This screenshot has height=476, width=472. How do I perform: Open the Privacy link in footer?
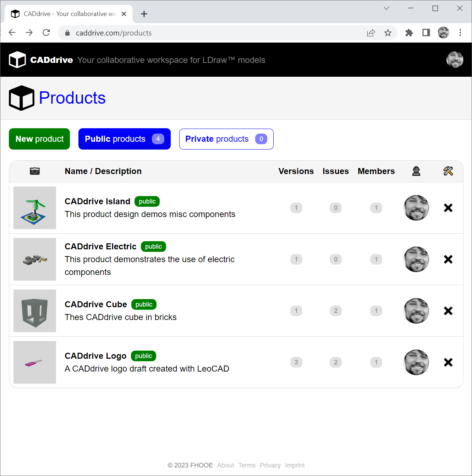click(x=270, y=465)
